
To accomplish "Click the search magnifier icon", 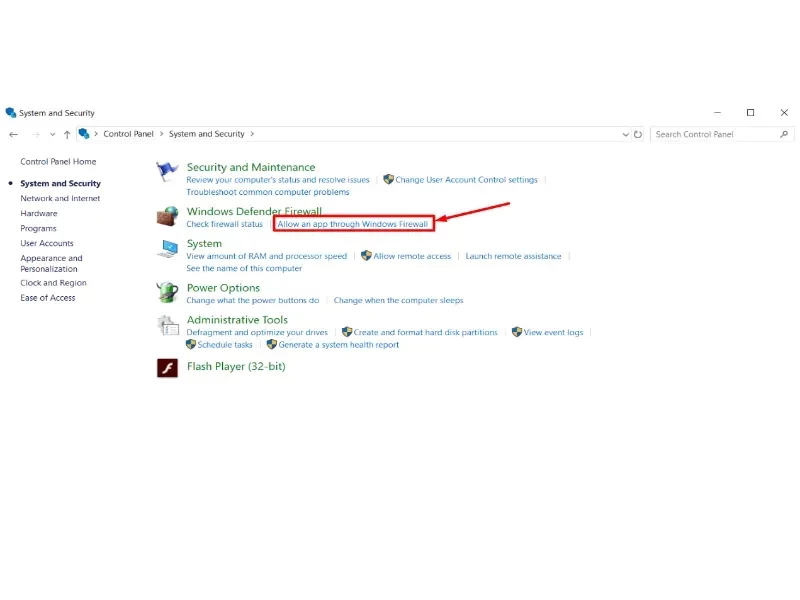I will (784, 134).
